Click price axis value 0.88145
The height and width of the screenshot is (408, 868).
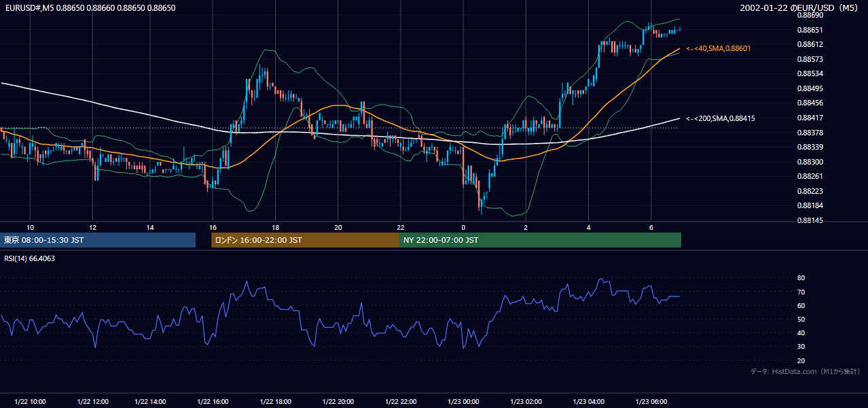coord(810,220)
